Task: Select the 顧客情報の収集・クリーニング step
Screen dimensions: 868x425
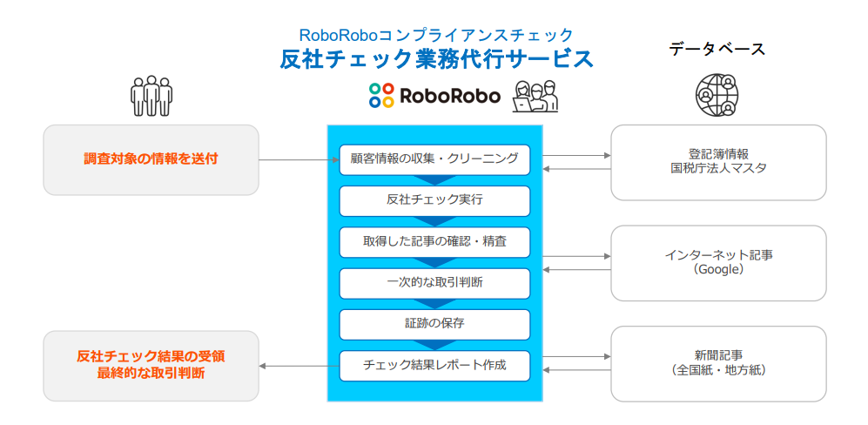Action: coord(434,159)
